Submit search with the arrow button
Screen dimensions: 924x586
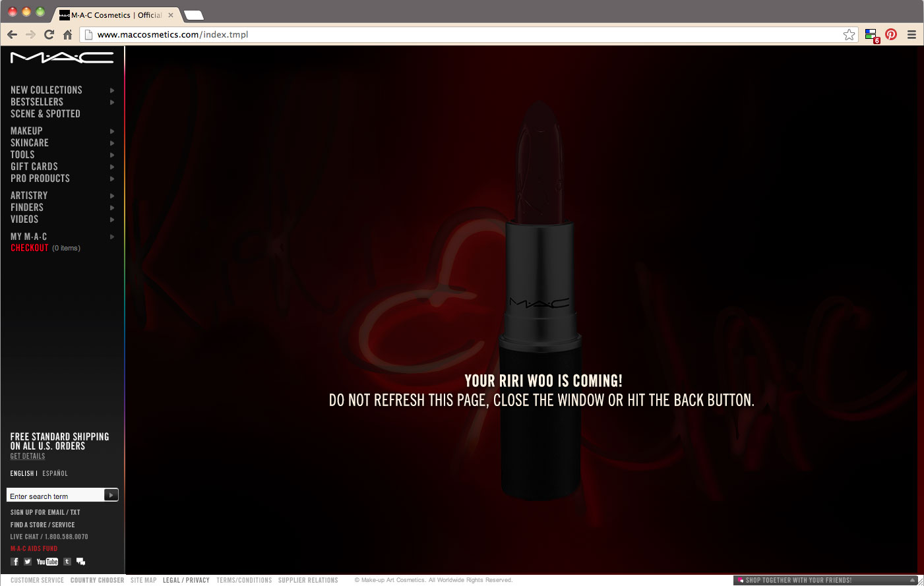click(111, 495)
